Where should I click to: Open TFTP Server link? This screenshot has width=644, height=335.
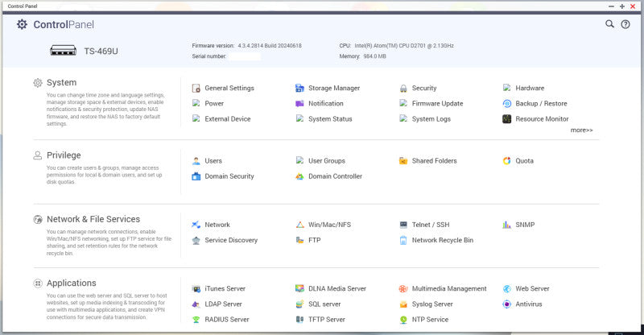pos(327,320)
